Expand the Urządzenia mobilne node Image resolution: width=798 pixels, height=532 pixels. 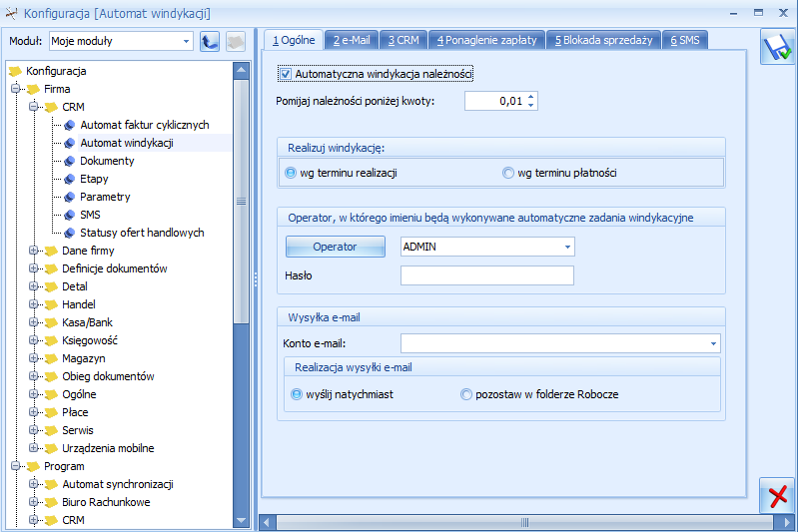pyautogui.click(x=34, y=447)
